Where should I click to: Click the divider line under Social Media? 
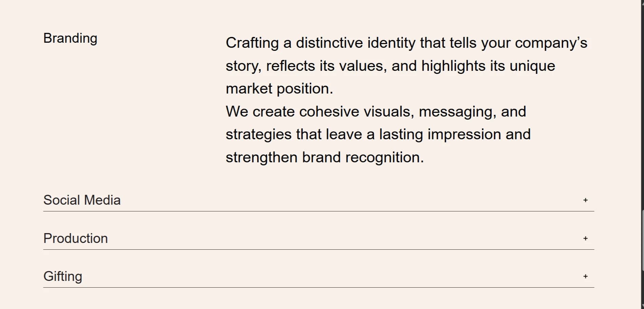[x=318, y=211]
